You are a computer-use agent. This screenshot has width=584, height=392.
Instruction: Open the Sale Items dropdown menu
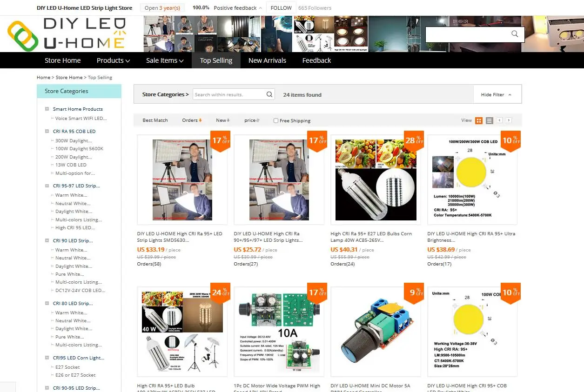(165, 60)
